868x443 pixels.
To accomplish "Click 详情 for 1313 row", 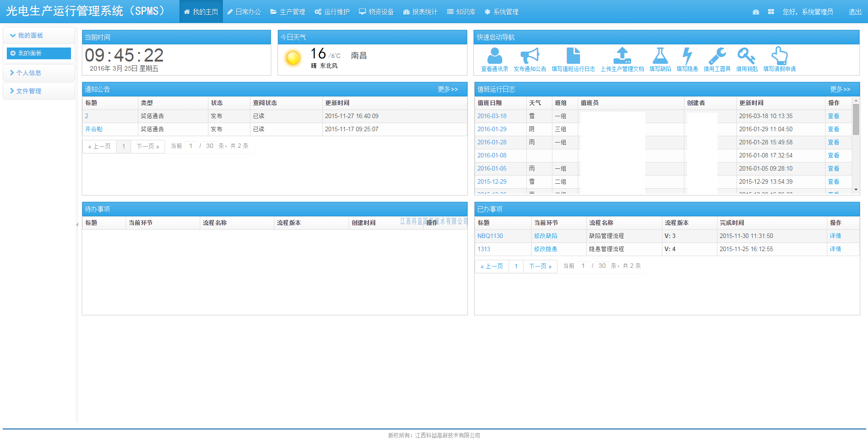I will click(835, 249).
